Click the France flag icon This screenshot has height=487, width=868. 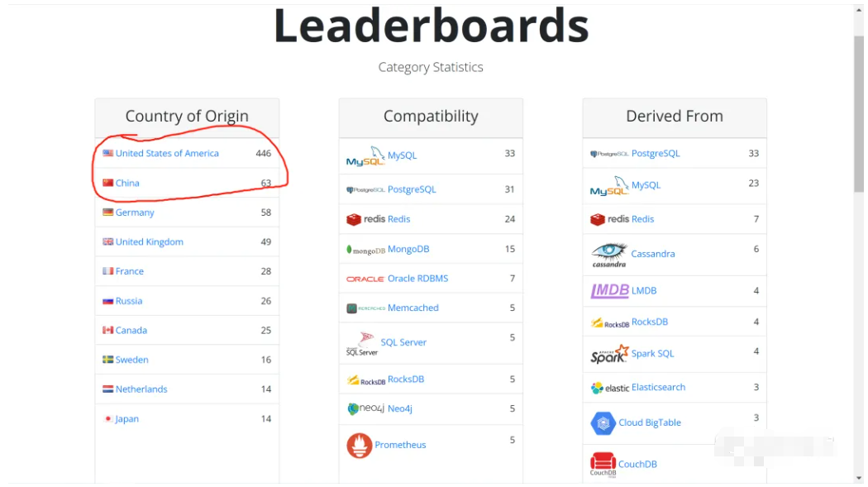108,271
